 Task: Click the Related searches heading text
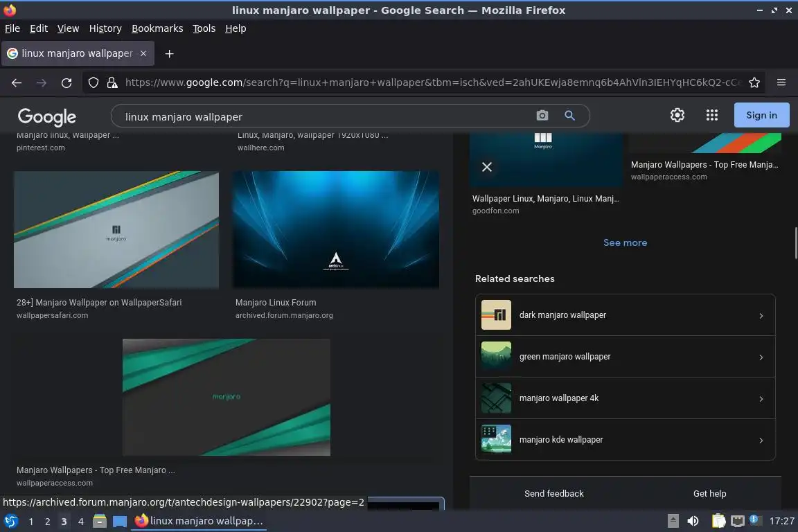click(515, 278)
